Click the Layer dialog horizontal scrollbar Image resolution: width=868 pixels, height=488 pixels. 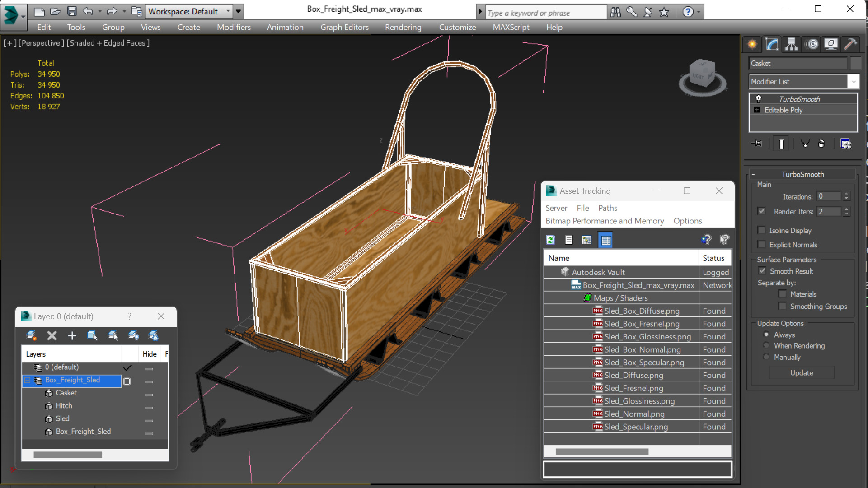tap(68, 455)
